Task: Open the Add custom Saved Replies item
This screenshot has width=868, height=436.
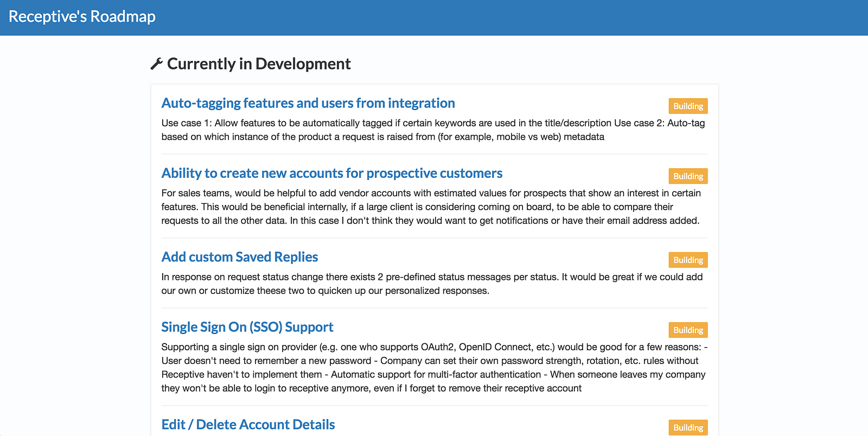Action: pyautogui.click(x=240, y=257)
